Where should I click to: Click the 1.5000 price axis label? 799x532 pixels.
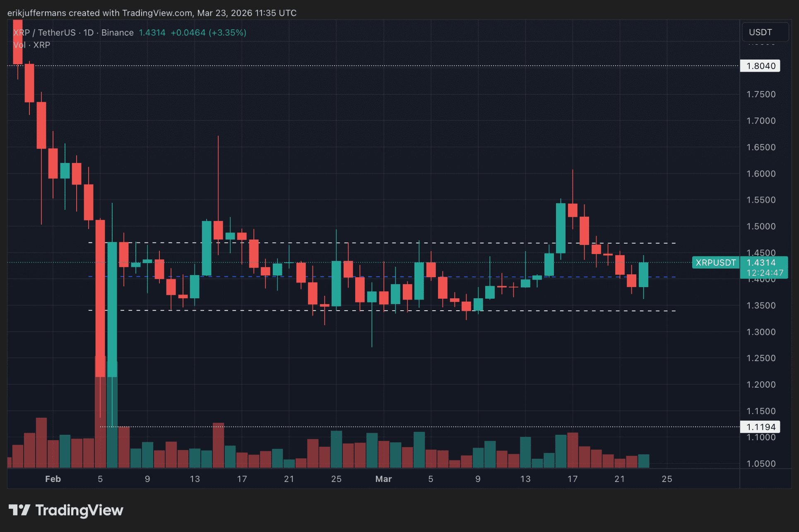pyautogui.click(x=760, y=226)
